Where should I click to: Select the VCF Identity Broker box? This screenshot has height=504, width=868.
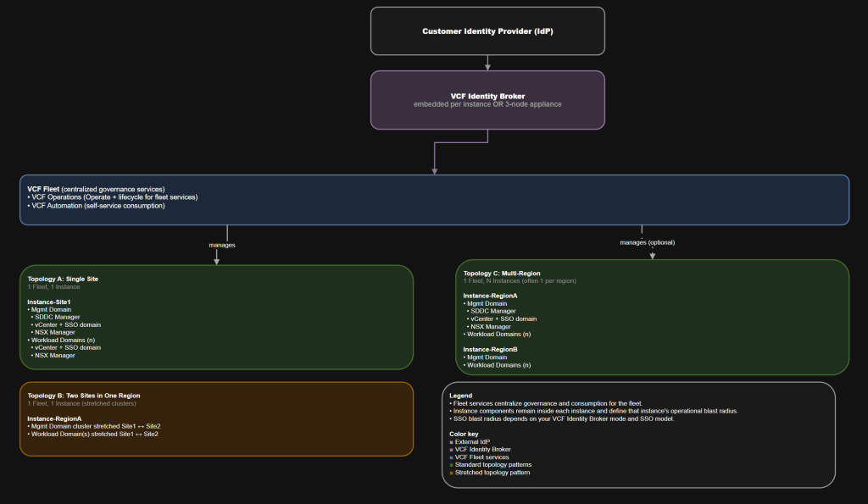pyautogui.click(x=487, y=100)
